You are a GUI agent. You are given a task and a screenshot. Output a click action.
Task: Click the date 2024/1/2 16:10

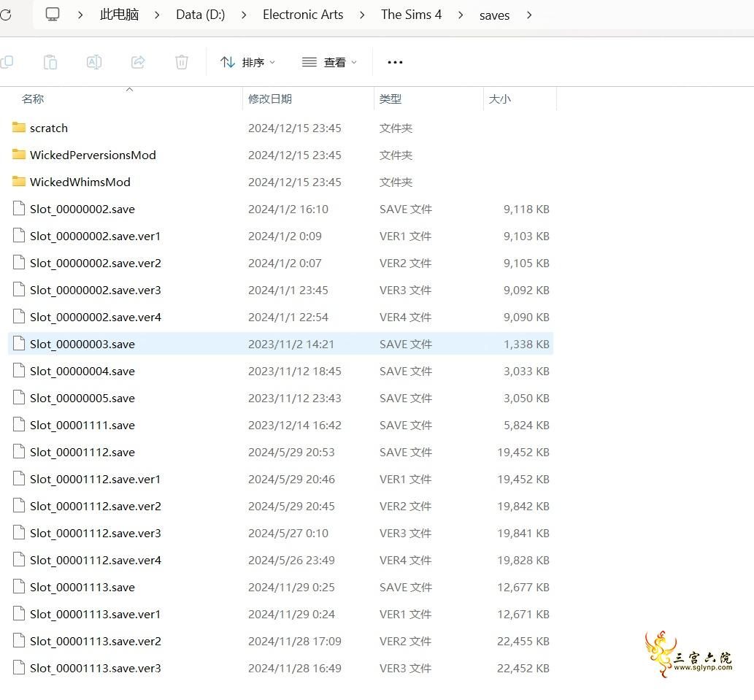click(x=288, y=209)
